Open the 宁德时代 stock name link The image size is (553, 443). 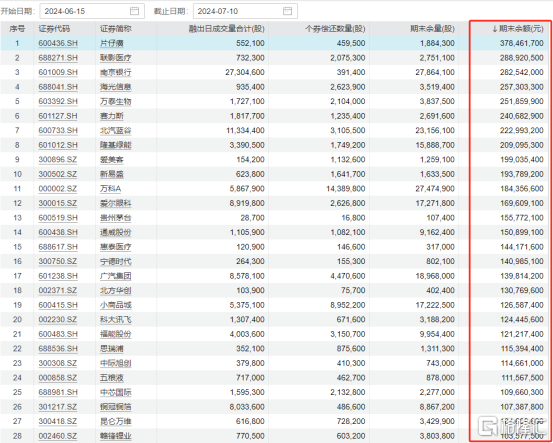115,261
